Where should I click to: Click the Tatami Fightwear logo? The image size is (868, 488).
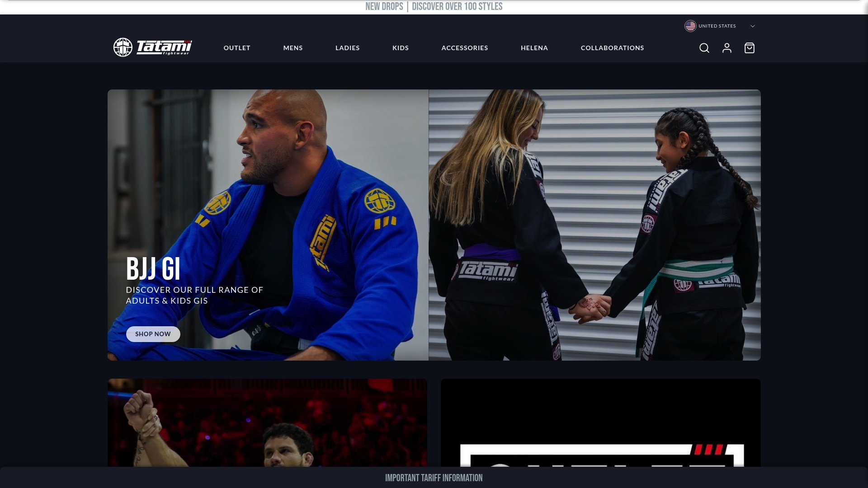pyautogui.click(x=152, y=48)
